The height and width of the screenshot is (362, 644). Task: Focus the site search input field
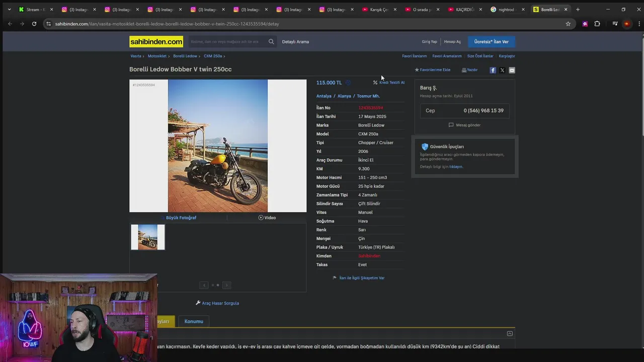[x=228, y=42]
